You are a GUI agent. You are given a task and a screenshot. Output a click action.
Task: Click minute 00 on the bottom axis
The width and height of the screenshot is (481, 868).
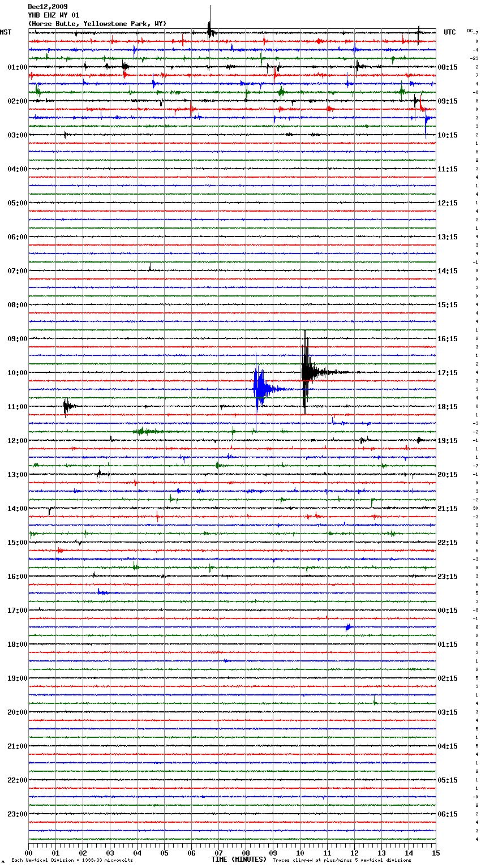(28, 853)
